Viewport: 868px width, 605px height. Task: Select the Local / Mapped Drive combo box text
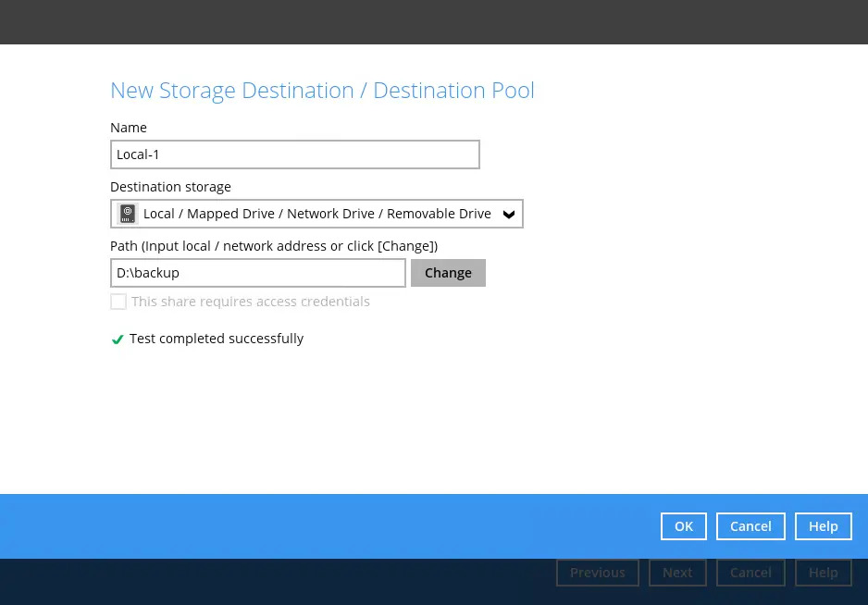316,214
